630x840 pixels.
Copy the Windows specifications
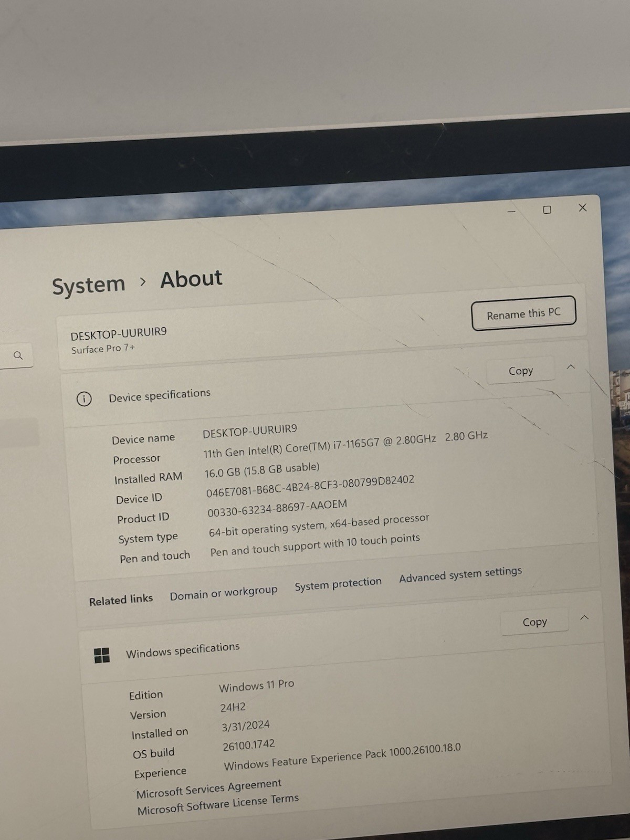click(535, 622)
